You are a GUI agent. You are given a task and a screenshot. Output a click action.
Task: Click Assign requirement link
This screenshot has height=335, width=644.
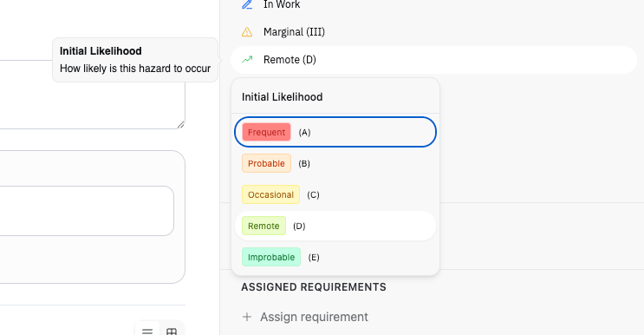point(314,317)
